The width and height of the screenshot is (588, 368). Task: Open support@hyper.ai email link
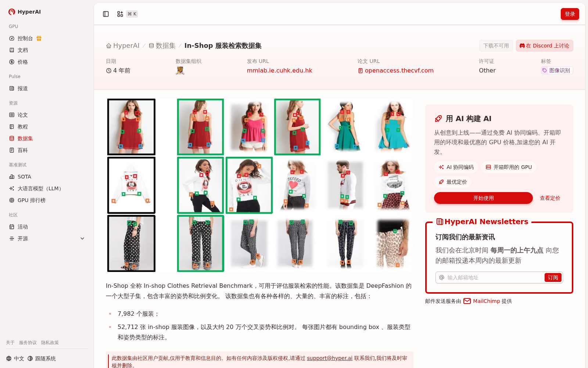(330, 358)
